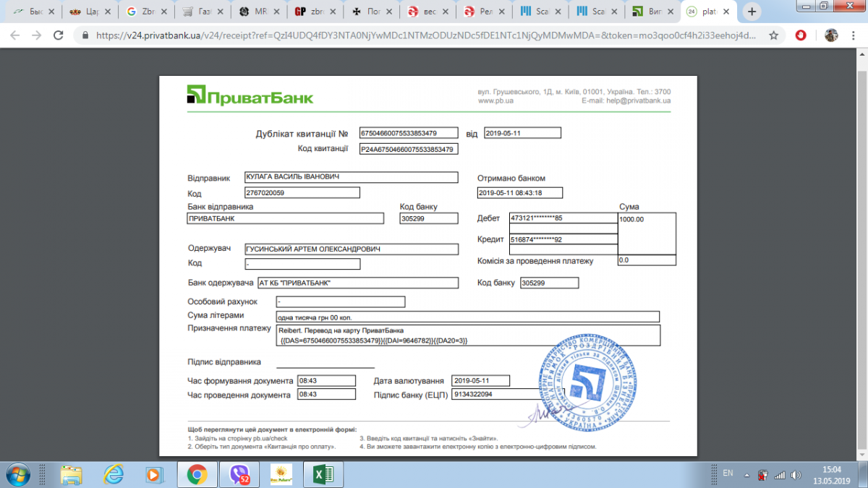Viewport: 868px width, 488px height.
Task: Click the amount 1000.00
Action: [x=647, y=233]
